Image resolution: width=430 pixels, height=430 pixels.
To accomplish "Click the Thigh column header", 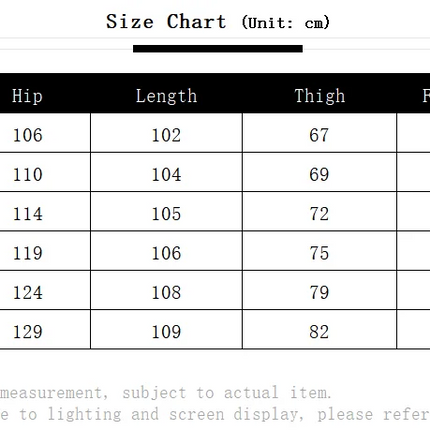I will pos(320,96).
